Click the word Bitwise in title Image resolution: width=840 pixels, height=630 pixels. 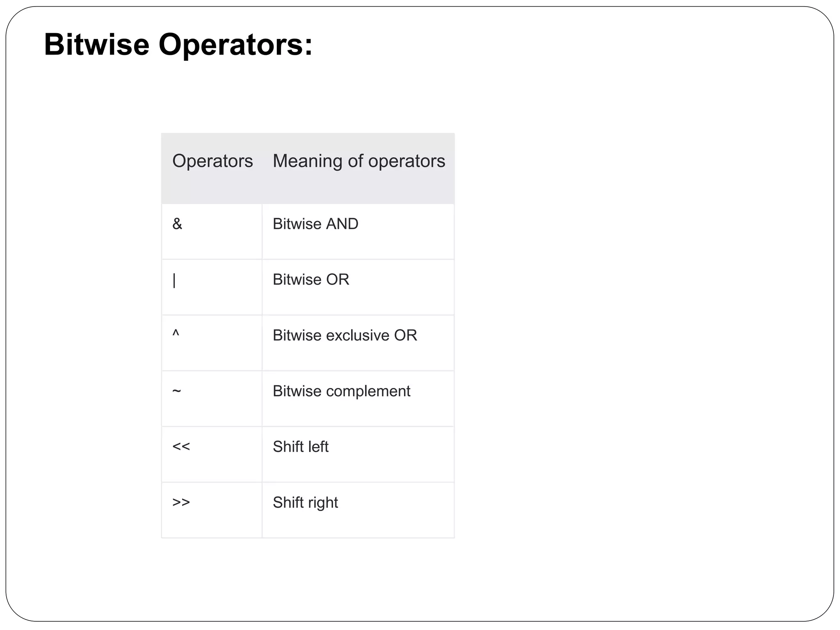(96, 44)
